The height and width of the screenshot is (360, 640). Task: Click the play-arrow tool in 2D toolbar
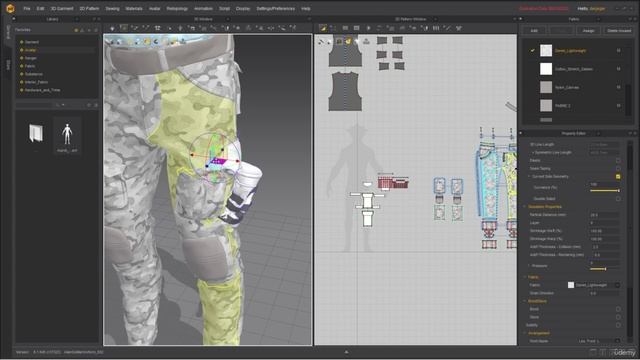point(369,28)
